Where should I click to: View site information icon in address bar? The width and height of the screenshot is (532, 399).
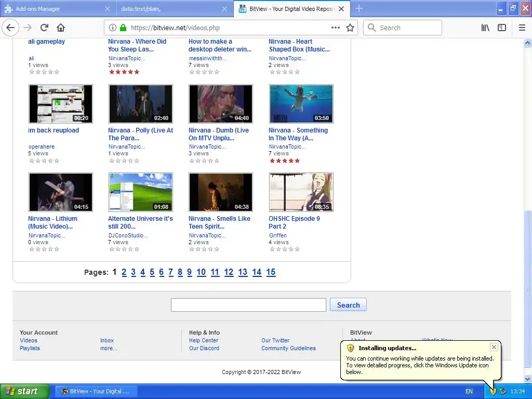coord(113,28)
